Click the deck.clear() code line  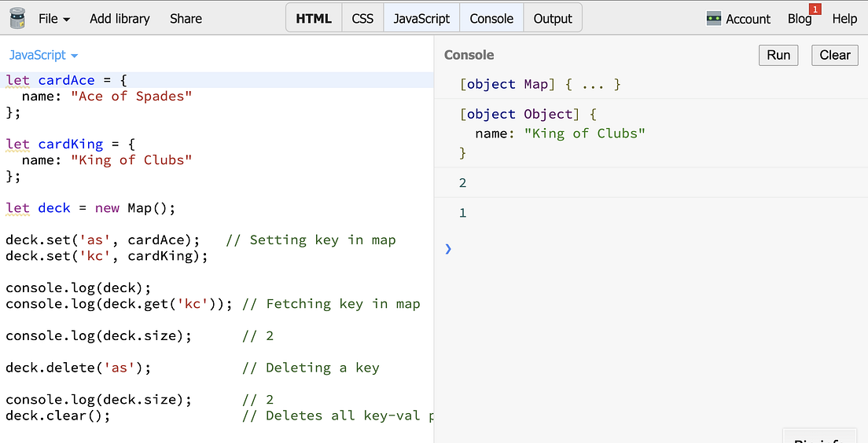[x=57, y=416]
